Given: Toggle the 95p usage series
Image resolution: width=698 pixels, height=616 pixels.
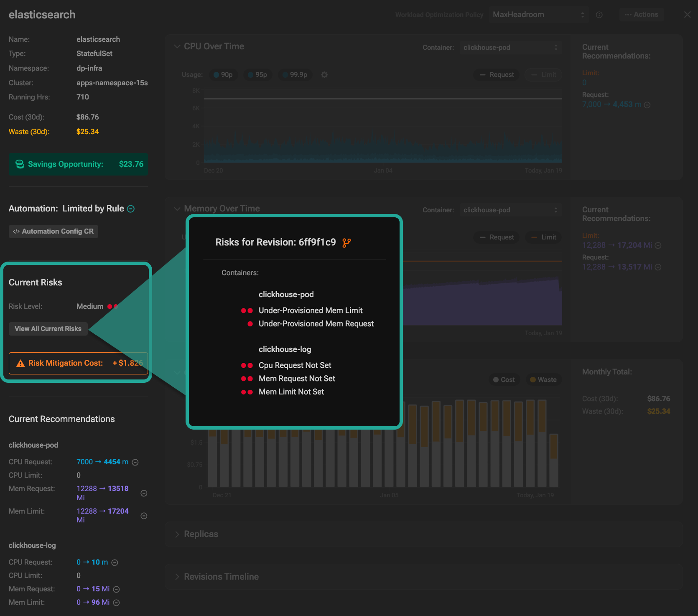Looking at the screenshot, I should (x=257, y=75).
